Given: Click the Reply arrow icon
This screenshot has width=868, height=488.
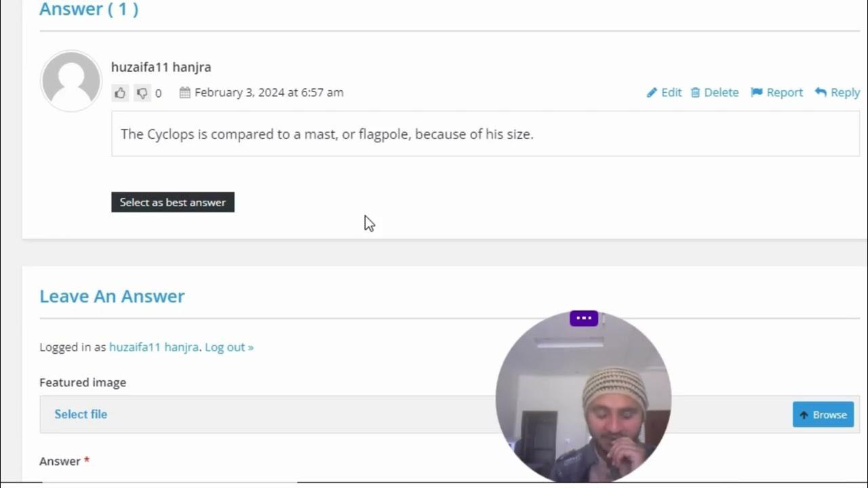Looking at the screenshot, I should tap(821, 92).
